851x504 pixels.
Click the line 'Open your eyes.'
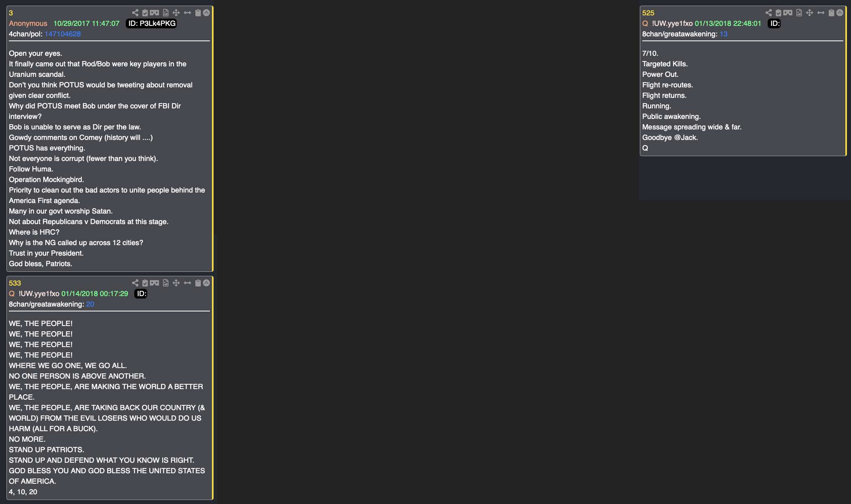(x=36, y=53)
